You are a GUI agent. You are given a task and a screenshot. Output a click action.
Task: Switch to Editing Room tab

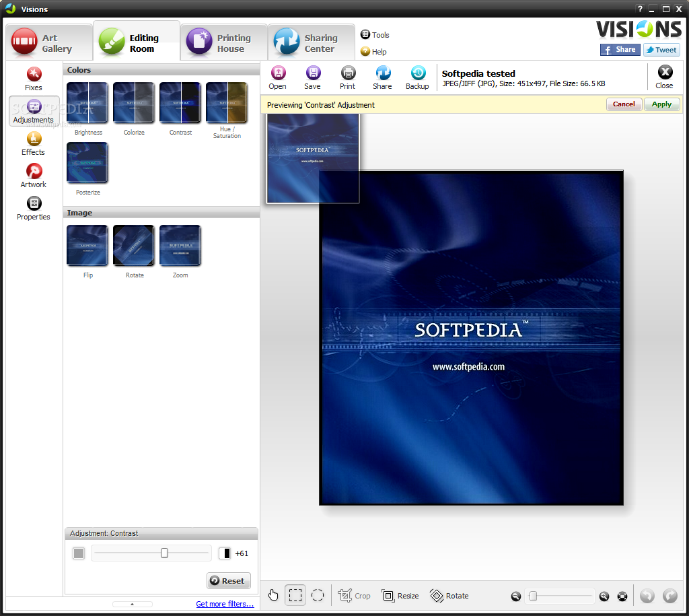pos(137,41)
